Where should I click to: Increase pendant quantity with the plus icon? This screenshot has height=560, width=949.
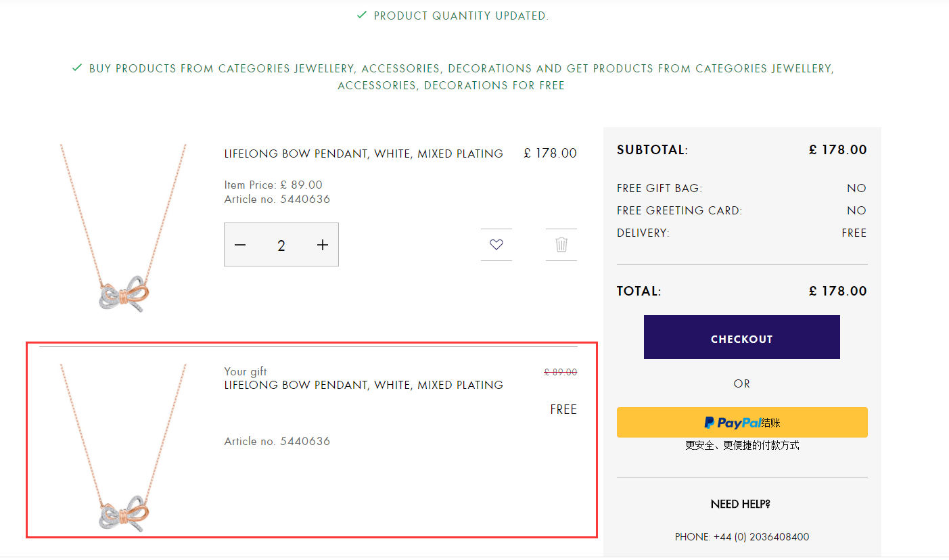323,245
